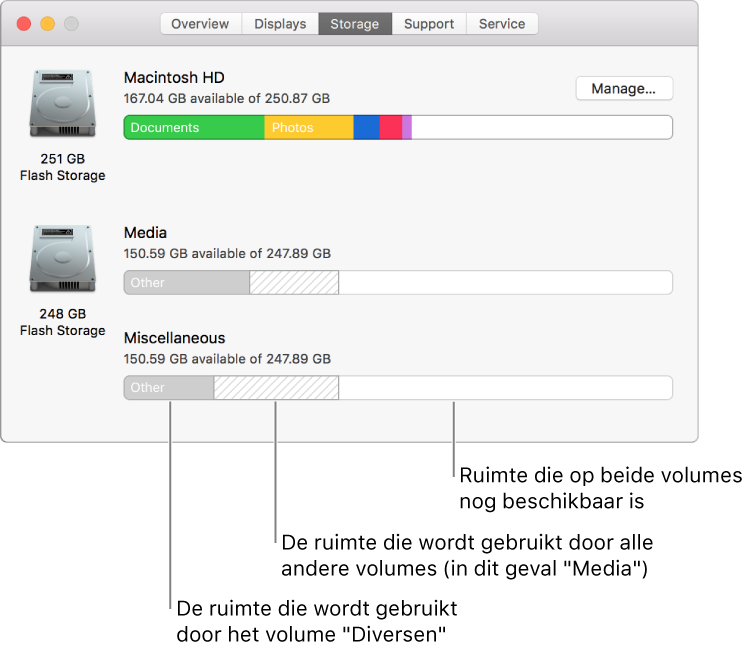Click the hatched segment in Miscellaneous bar
756x652 pixels.
pos(276,388)
